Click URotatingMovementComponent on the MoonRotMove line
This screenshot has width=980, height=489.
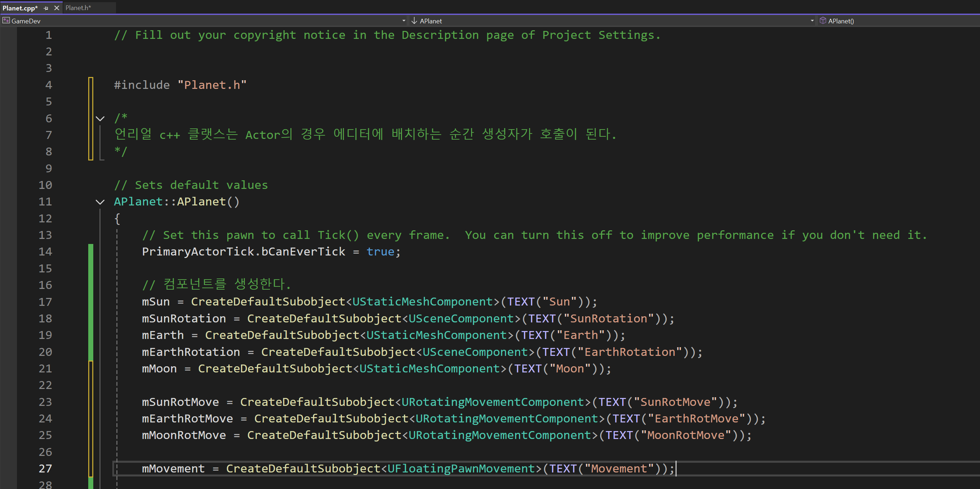pyautogui.click(x=500, y=435)
